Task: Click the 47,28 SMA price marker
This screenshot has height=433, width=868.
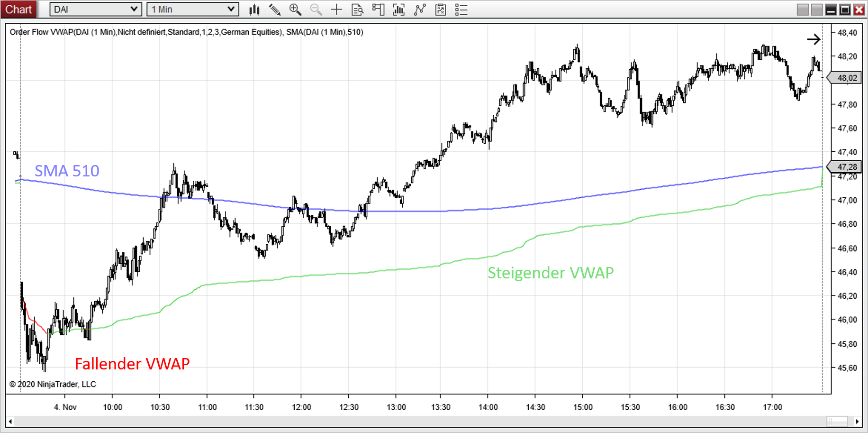Action: coord(844,167)
